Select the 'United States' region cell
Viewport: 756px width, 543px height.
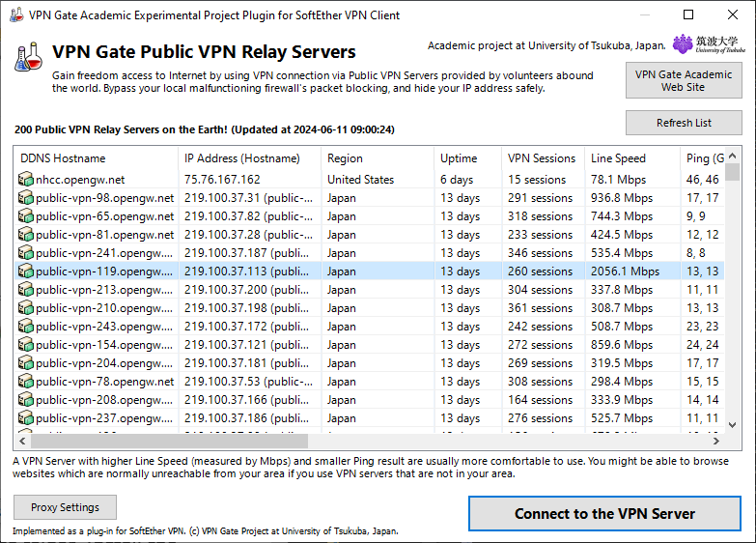[361, 180]
